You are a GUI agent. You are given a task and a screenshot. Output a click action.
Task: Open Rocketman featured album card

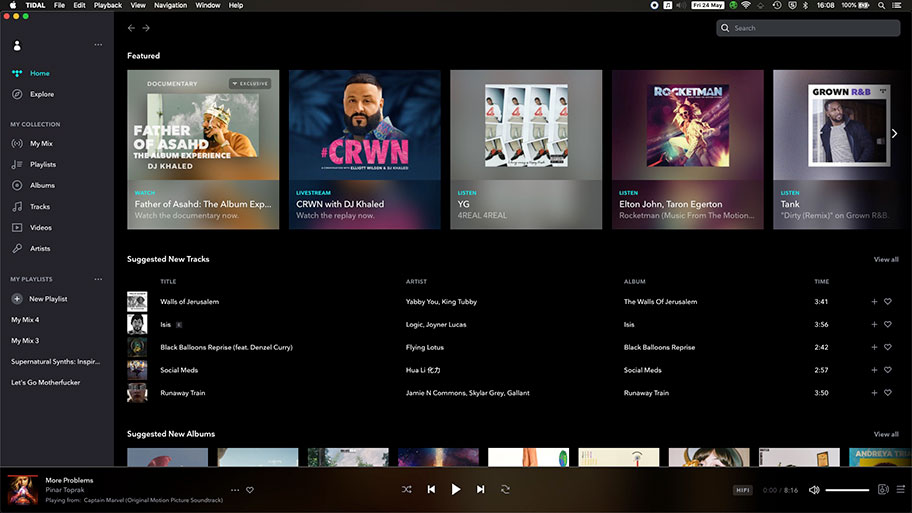point(687,149)
